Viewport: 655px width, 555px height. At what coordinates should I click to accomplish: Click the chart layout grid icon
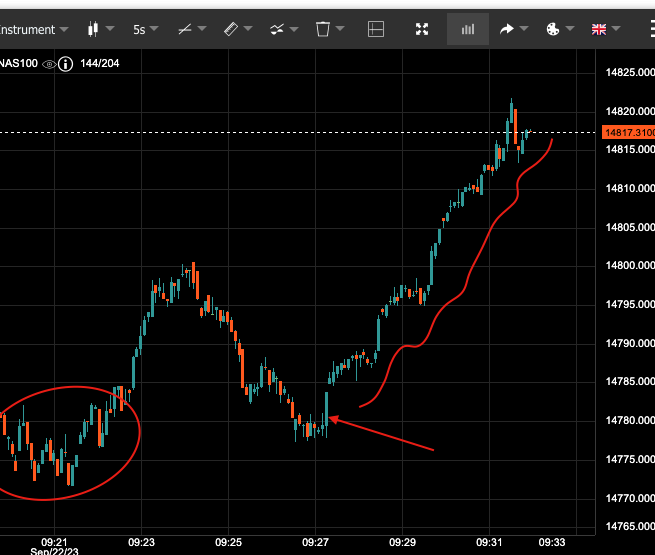[376, 29]
